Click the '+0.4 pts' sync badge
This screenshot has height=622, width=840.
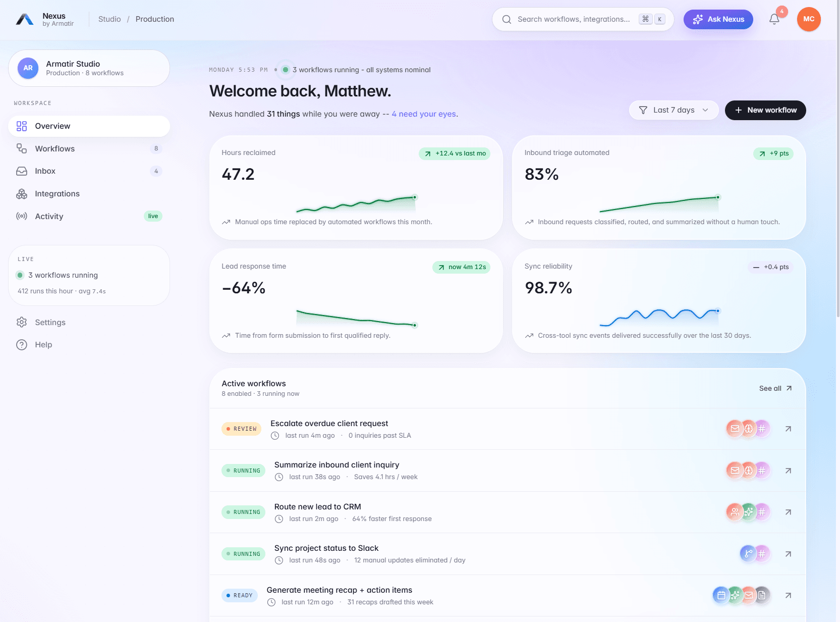pos(770,267)
